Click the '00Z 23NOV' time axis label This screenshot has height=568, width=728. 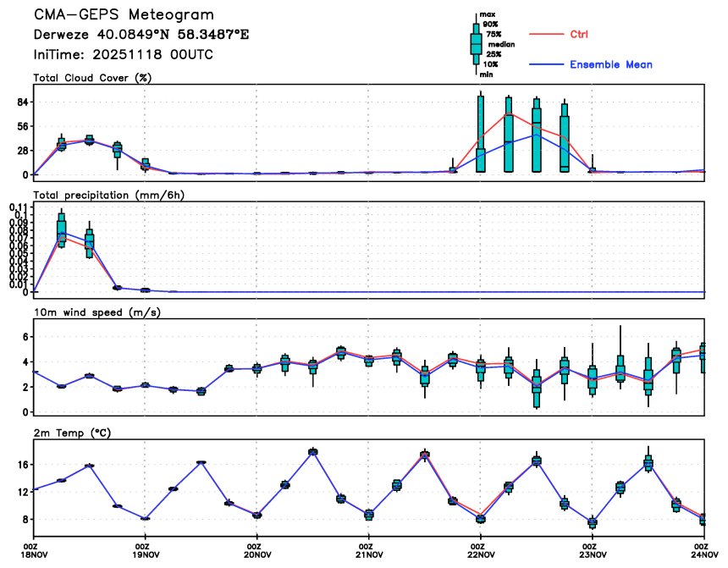point(593,551)
